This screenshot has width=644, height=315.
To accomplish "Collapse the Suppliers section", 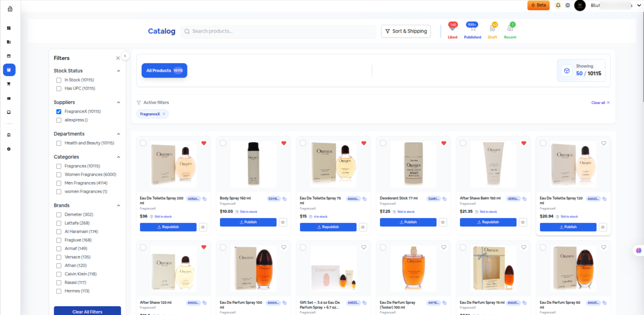I will (118, 102).
